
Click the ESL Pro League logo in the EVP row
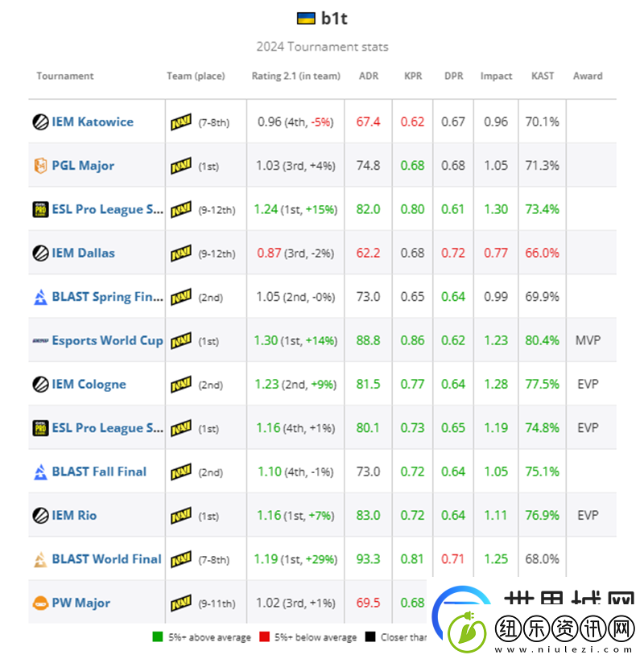coord(40,428)
